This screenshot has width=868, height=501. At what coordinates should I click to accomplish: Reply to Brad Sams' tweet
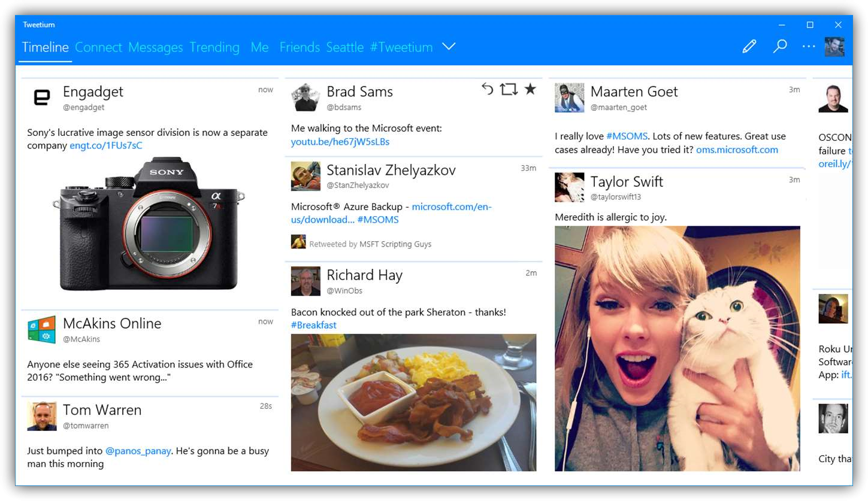488,89
